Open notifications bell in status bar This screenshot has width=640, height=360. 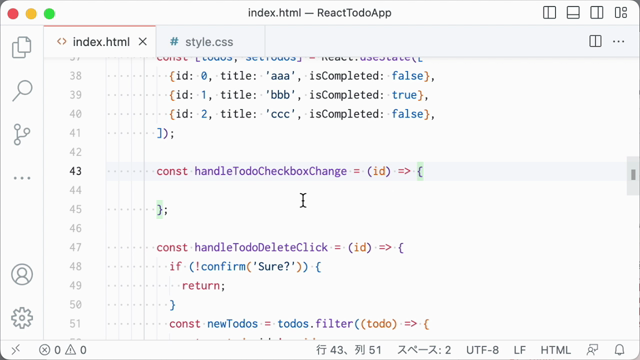coord(620,350)
